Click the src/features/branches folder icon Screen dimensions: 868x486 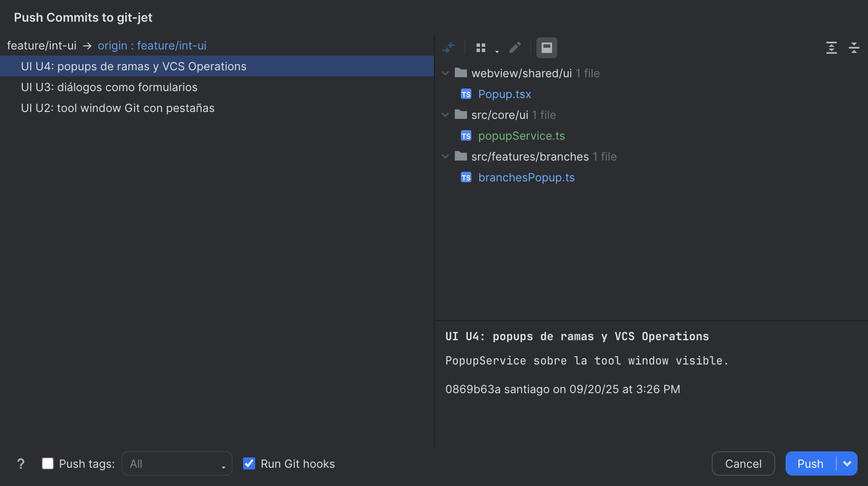461,156
